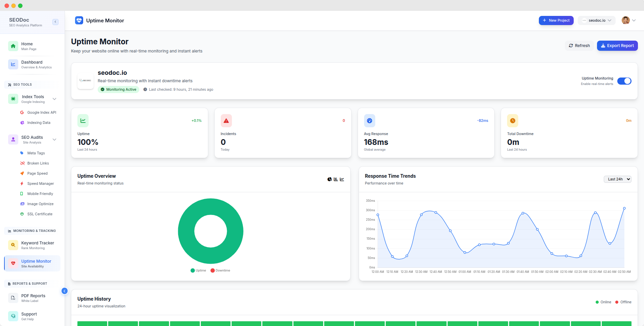Open the Meta Tags audit

click(36, 153)
